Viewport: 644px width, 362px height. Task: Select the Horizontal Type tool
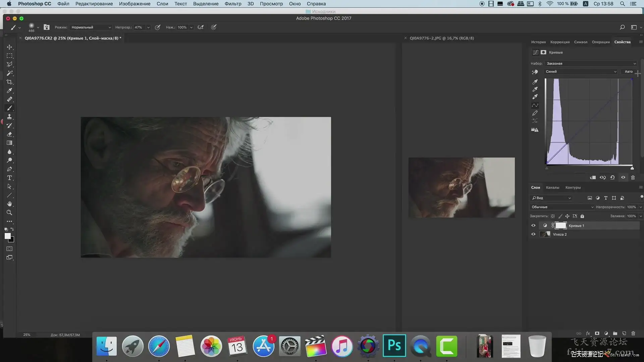[9, 178]
